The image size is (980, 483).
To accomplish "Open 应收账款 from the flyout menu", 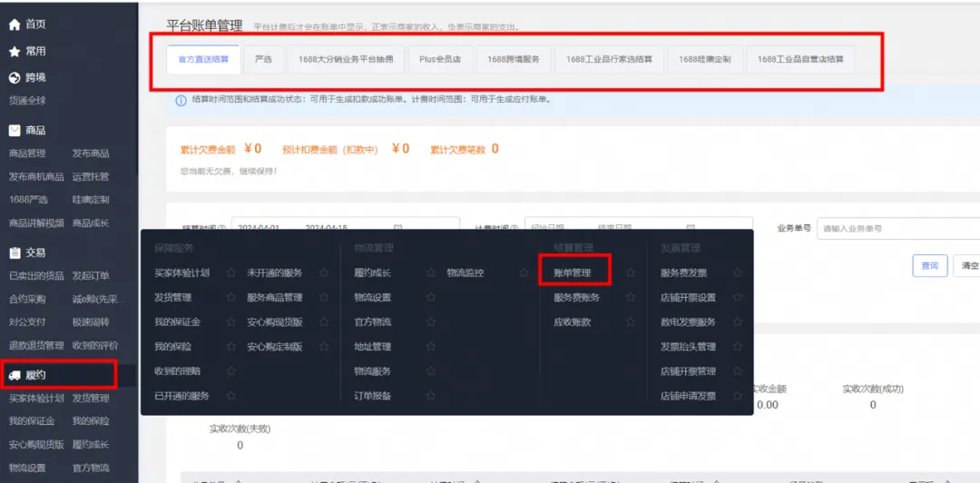I will click(572, 322).
